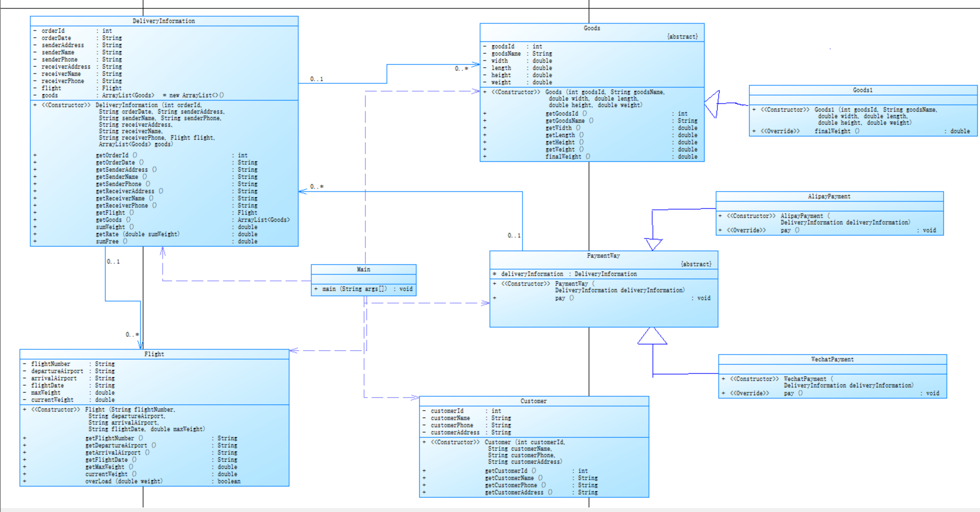The image size is (980, 512).
Task: Click the inheritance triangle below PaymentWay
Action: point(652,336)
